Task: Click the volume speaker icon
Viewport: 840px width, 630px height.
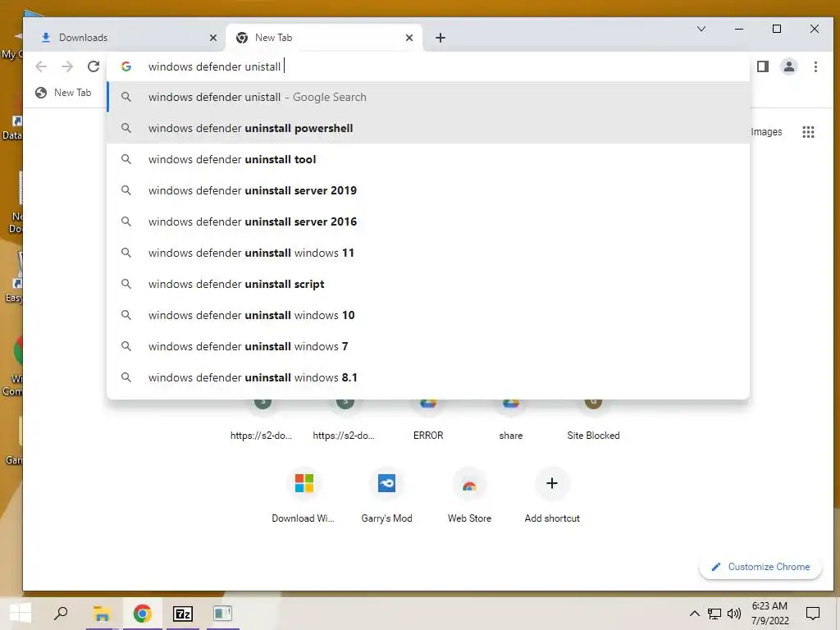Action: (x=734, y=614)
